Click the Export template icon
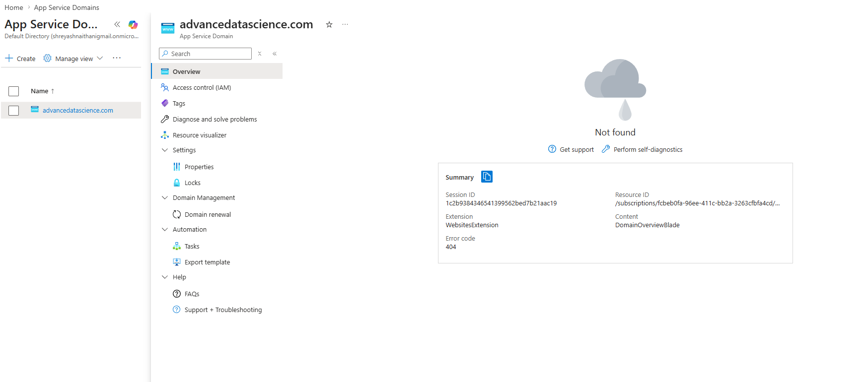868x382 pixels. pos(177,262)
